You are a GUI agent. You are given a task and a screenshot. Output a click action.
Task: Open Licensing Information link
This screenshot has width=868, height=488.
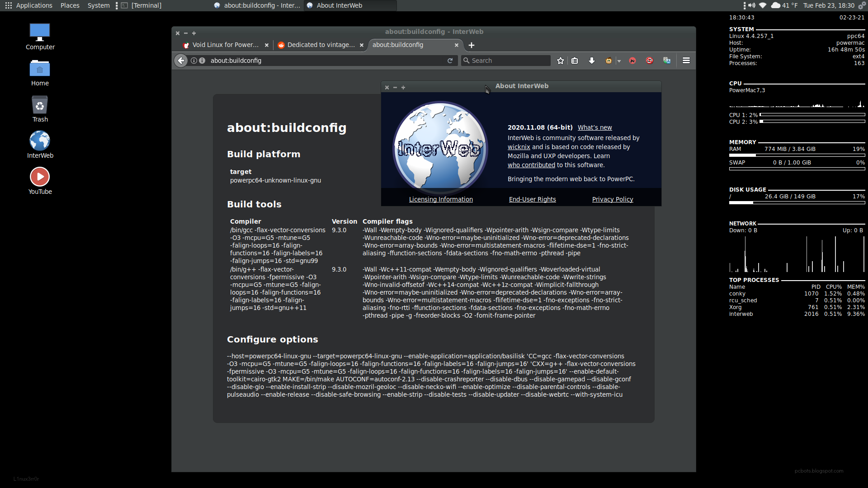441,199
